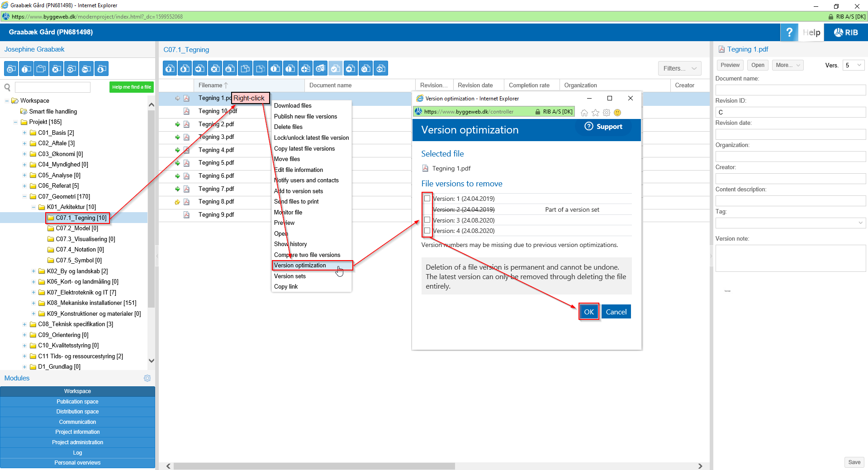Click the upload file icon in file toolbar
Screen dimensions: 868x470
(170, 69)
